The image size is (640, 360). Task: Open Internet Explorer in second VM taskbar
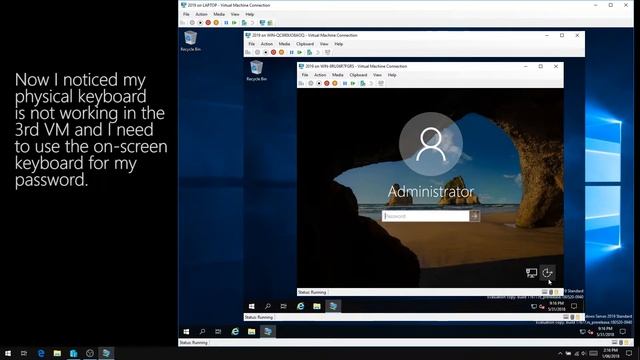pos(300,306)
